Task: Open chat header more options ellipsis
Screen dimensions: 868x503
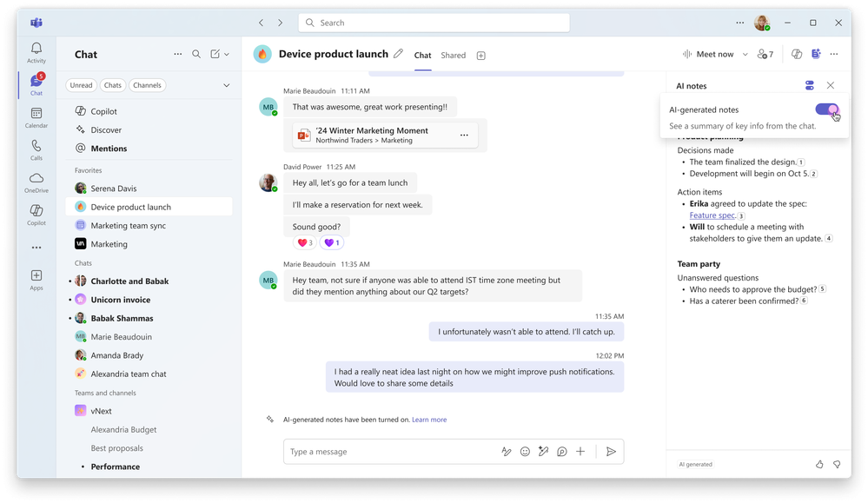Action: click(x=834, y=54)
